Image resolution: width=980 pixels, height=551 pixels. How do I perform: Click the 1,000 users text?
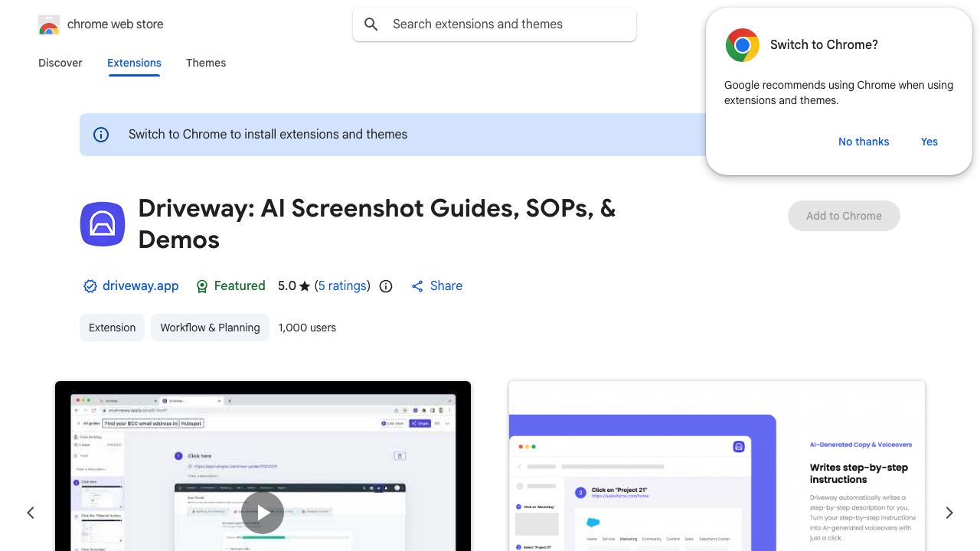click(307, 328)
